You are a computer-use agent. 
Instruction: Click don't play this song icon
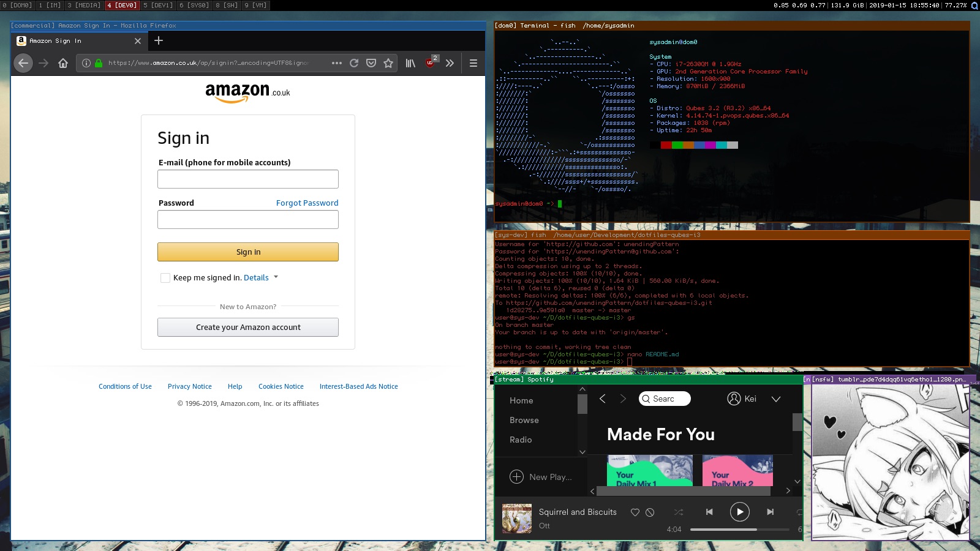(650, 512)
